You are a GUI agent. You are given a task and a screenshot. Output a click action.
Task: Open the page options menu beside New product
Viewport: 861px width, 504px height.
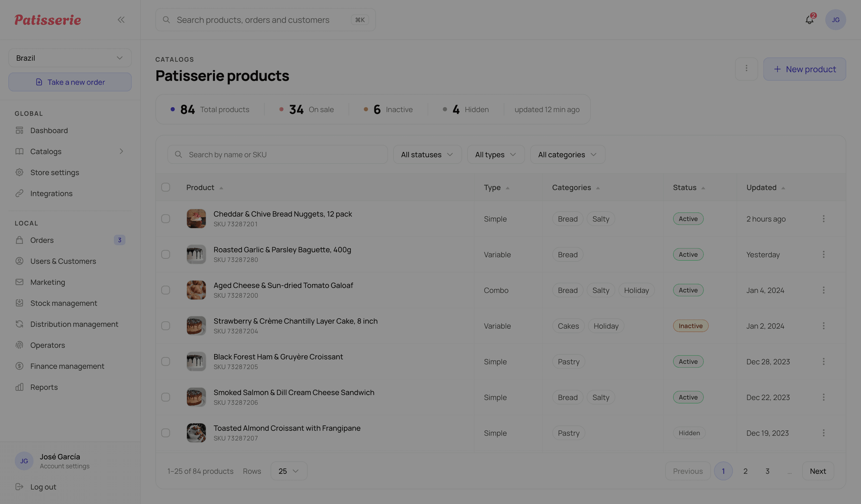pyautogui.click(x=746, y=69)
